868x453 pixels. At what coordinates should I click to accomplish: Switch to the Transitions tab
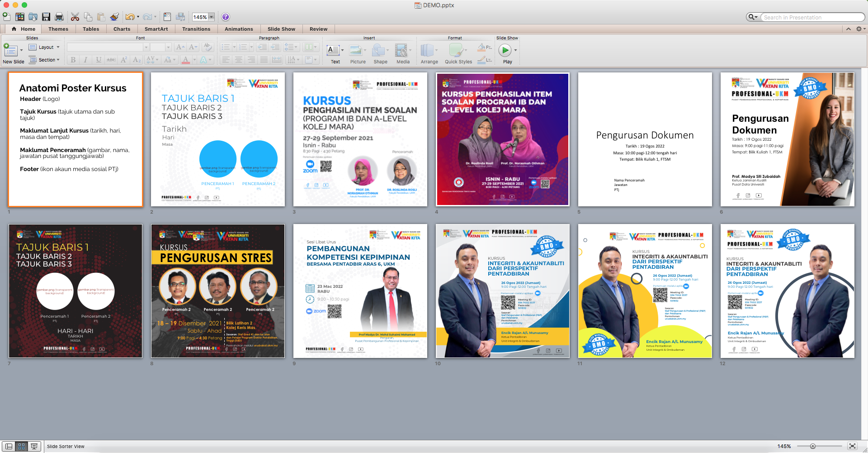196,29
